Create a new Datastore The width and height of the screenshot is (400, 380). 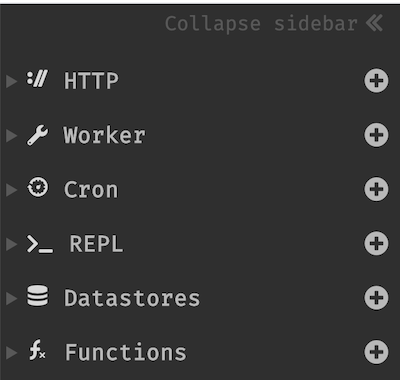click(x=376, y=298)
